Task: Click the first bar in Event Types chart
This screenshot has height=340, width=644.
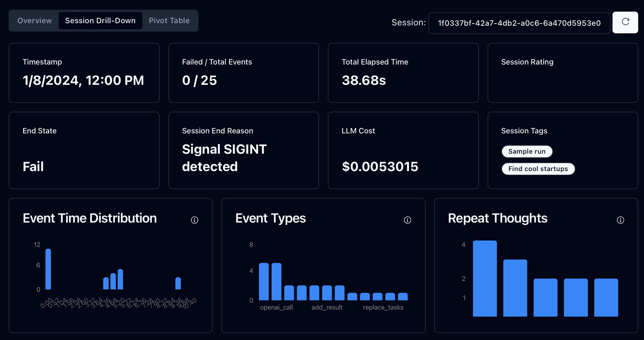Action: tap(264, 282)
